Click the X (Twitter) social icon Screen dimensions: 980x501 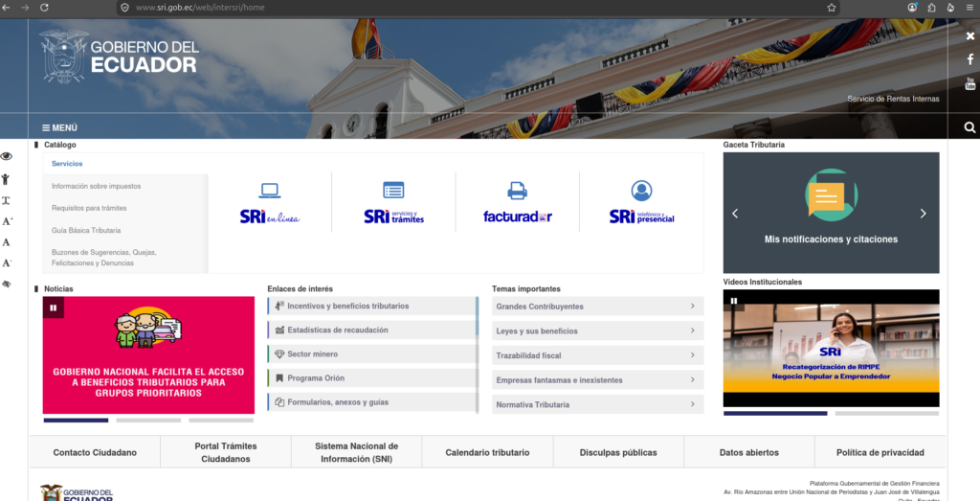click(x=970, y=36)
